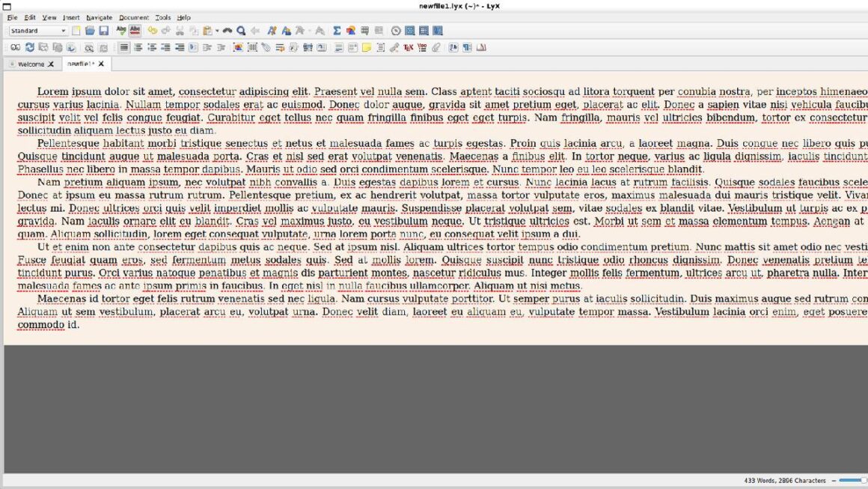Insert a hyperlink (chain icon)

click(x=394, y=48)
